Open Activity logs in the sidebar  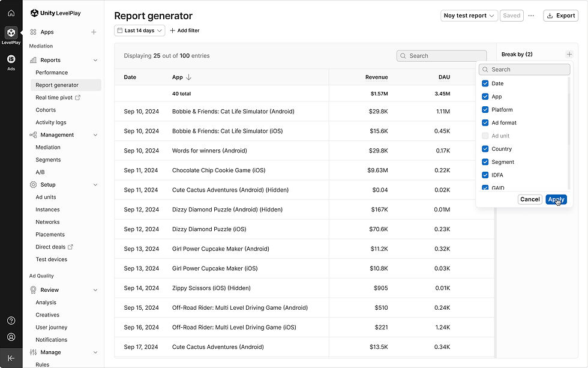(x=51, y=122)
